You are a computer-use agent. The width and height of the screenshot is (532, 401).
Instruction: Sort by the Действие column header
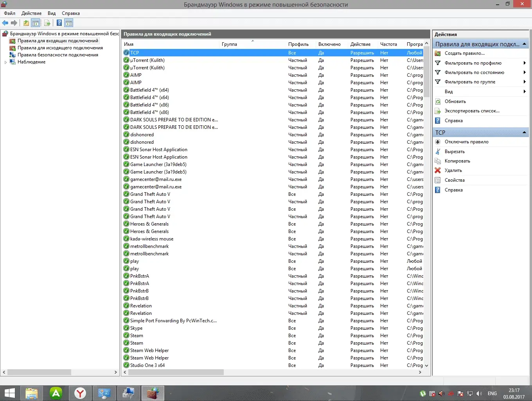tap(363, 44)
